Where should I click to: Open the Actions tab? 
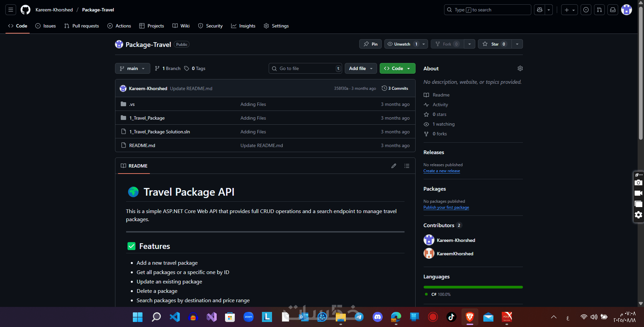119,26
